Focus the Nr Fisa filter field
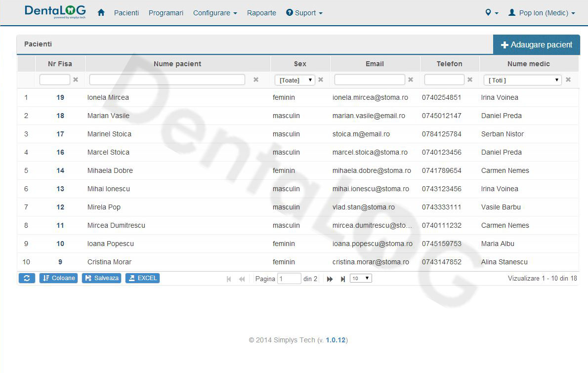Image resolution: width=588 pixels, height=373 pixels. point(55,80)
